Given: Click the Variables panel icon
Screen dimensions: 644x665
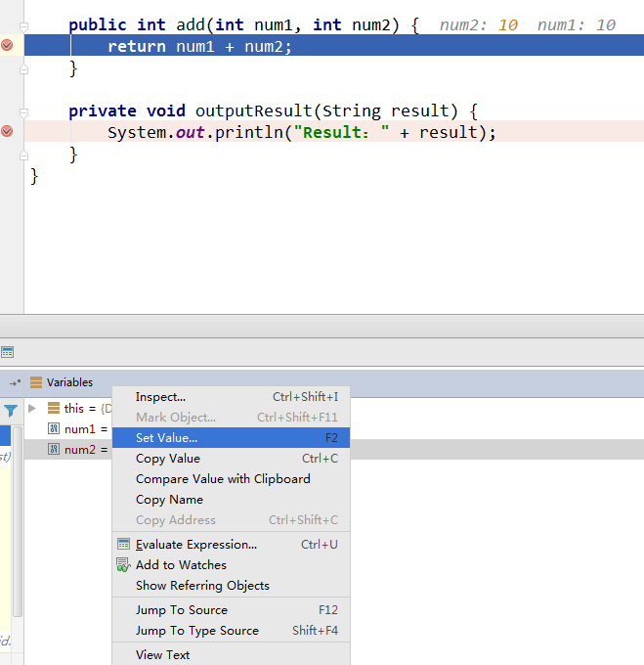Looking at the screenshot, I should click(36, 382).
